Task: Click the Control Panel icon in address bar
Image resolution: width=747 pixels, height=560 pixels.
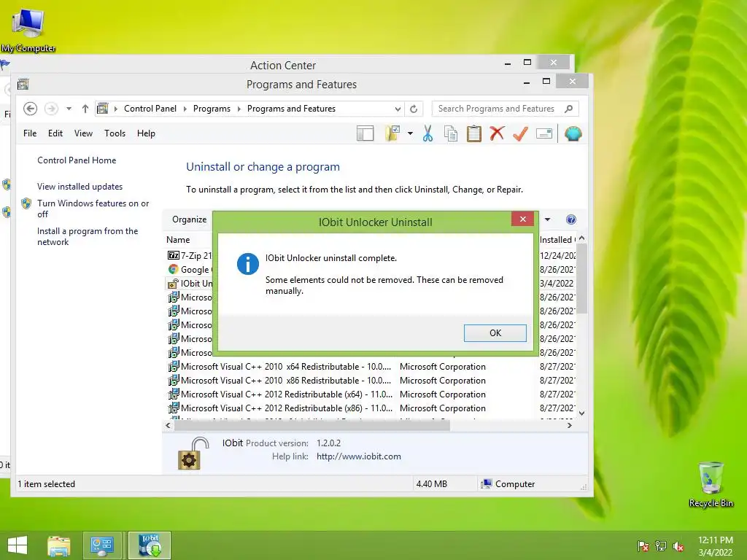Action: pyautogui.click(x=102, y=109)
